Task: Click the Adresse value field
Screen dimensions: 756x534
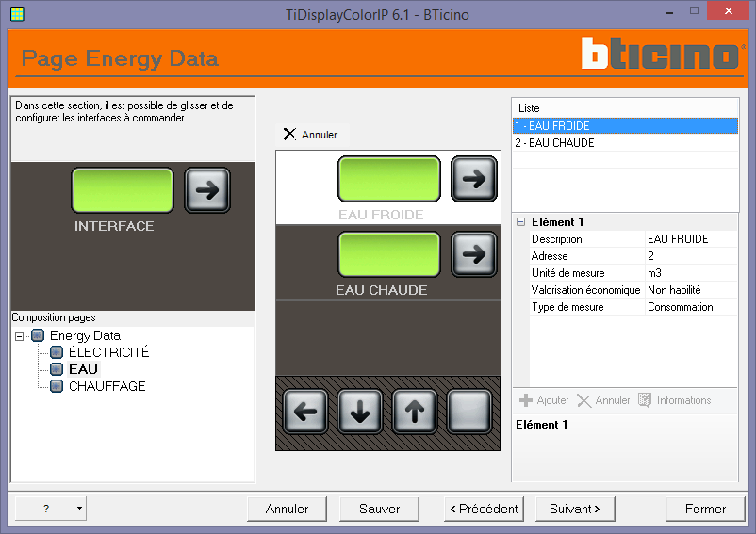Action: (x=691, y=255)
